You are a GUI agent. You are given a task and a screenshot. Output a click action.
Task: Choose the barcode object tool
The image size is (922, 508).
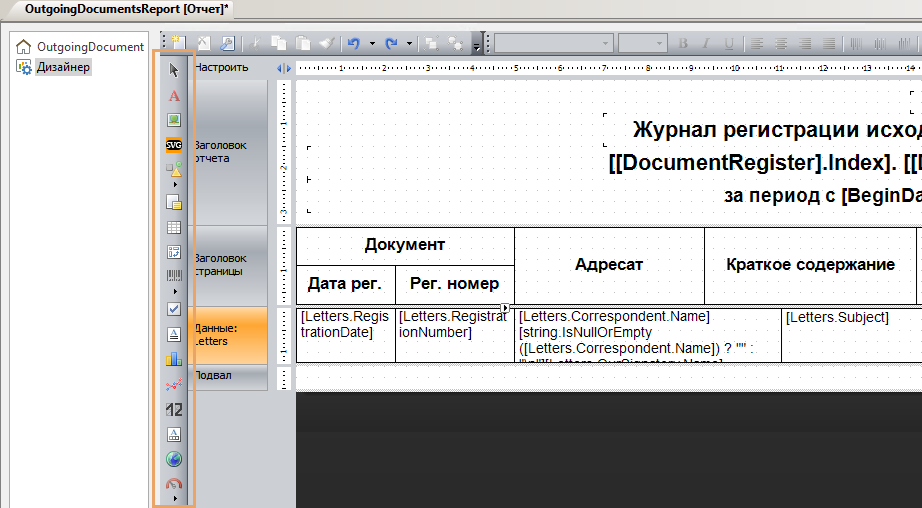coord(174,275)
